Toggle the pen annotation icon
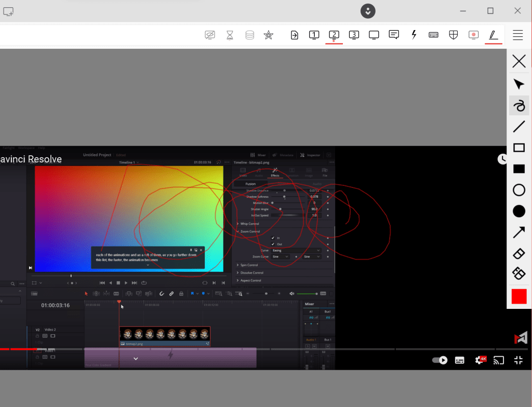 494,35
